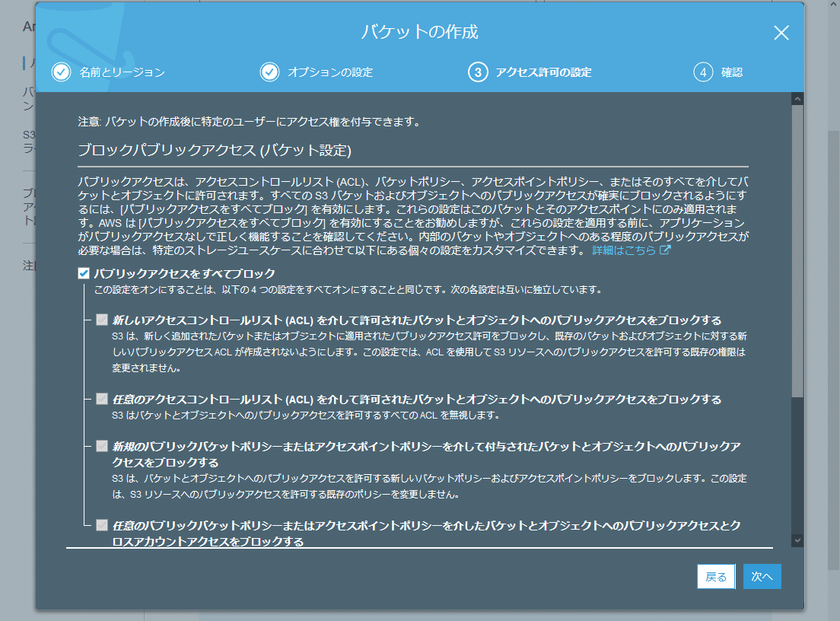Image resolution: width=840 pixels, height=621 pixels.
Task: Enable blocking public access via new ACLs
Action: pyautogui.click(x=102, y=319)
